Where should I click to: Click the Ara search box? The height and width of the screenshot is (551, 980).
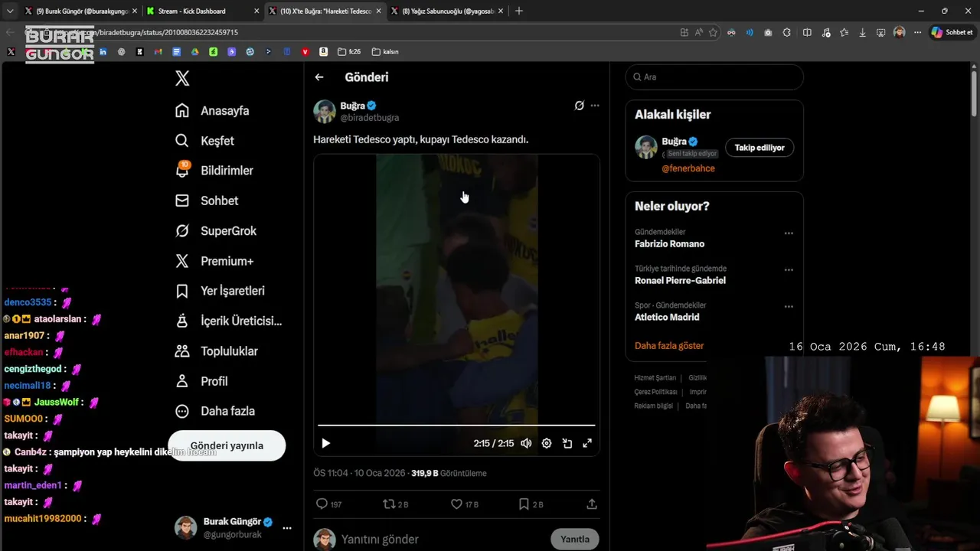[714, 77]
